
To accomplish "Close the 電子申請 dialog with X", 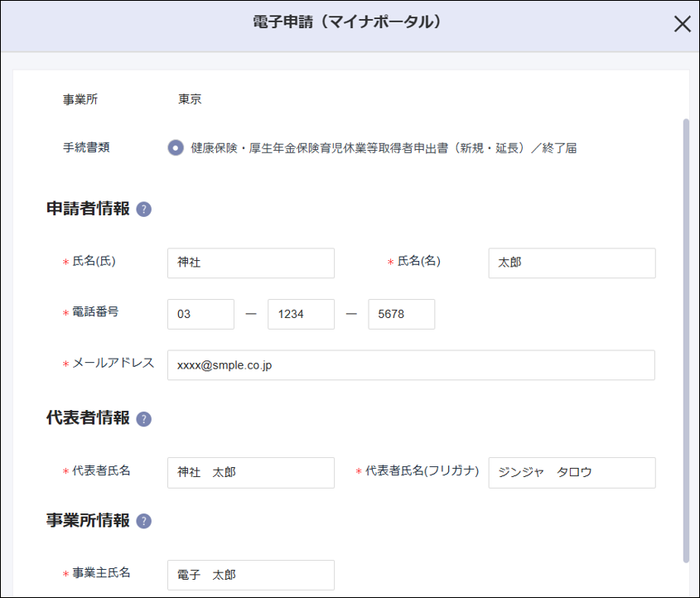I will [x=682, y=24].
